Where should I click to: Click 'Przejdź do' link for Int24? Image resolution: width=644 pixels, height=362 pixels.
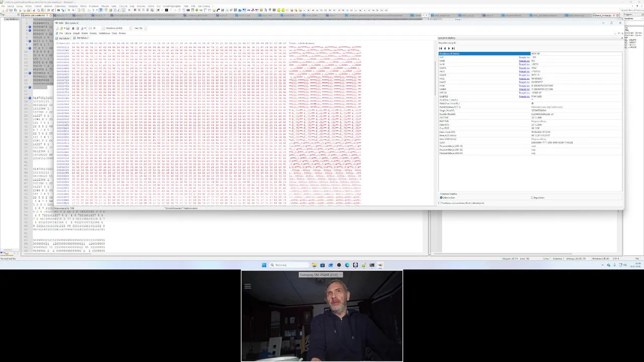click(x=524, y=71)
